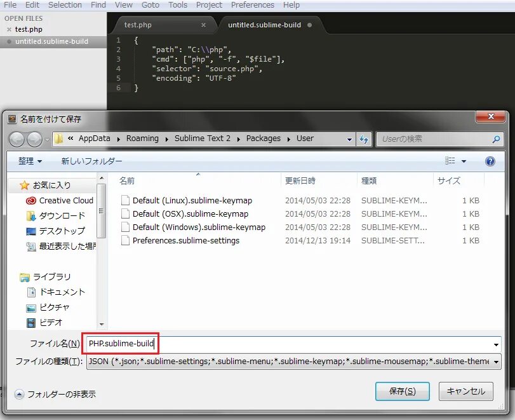515x420 pixels.
Task: Sort by サイズ size column header
Action: 449,180
